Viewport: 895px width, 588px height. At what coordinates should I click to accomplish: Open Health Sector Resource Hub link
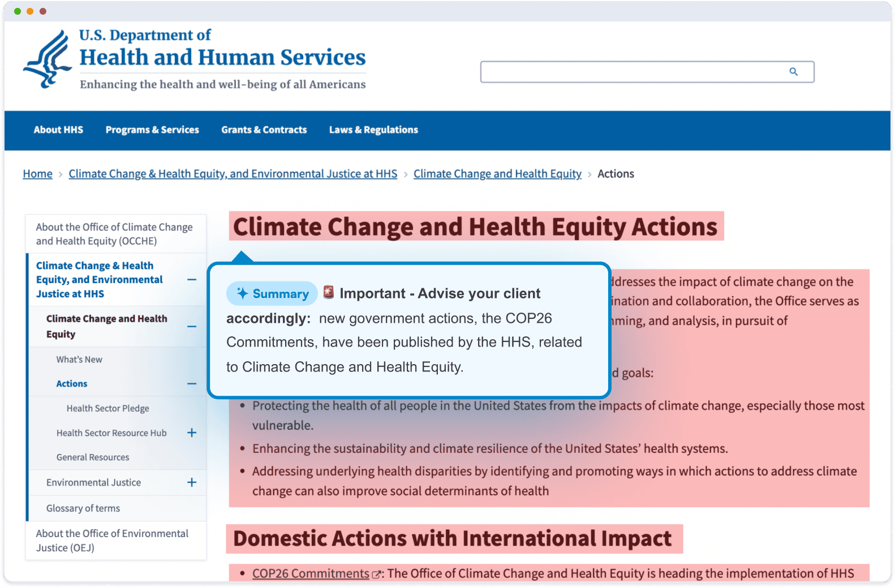coord(111,433)
